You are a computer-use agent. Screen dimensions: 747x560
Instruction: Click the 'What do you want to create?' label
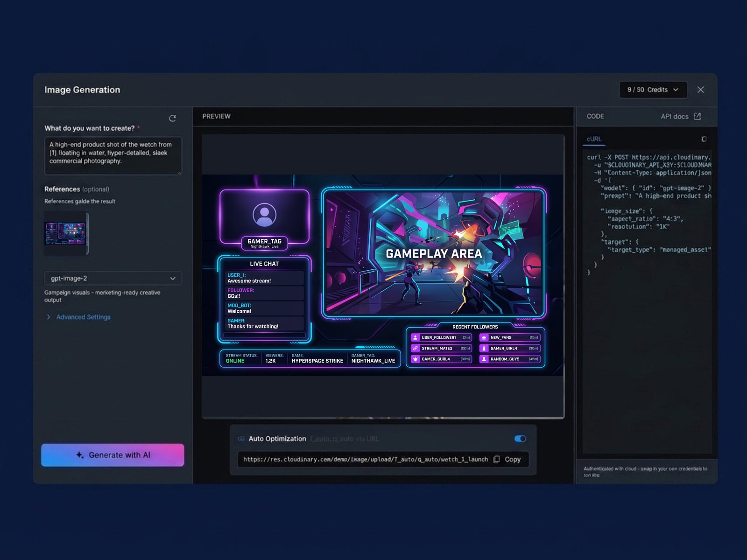pyautogui.click(x=90, y=128)
